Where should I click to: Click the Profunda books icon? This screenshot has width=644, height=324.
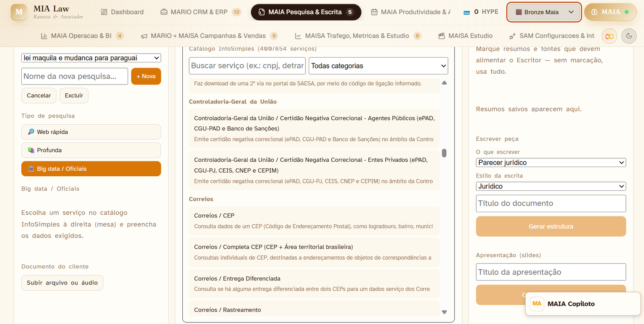point(31,150)
